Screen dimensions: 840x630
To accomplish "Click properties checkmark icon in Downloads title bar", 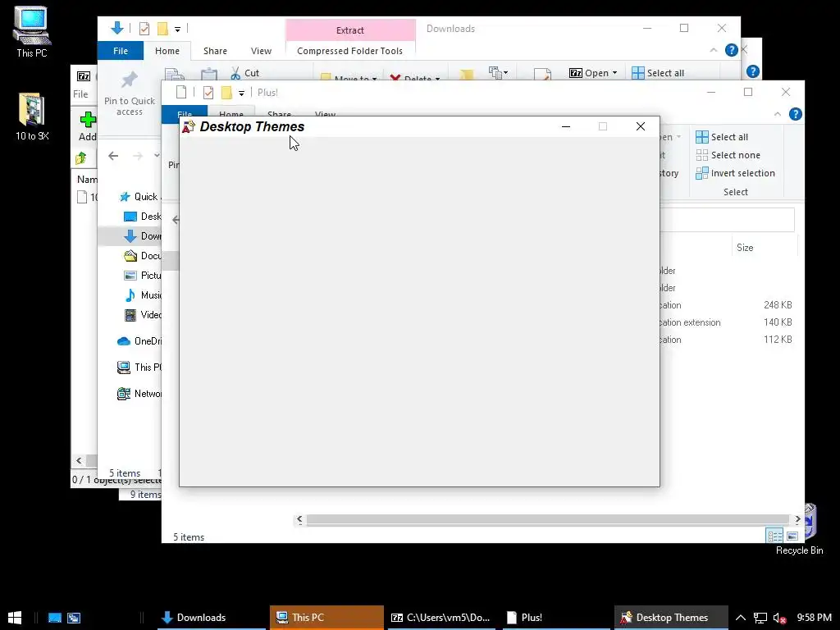I will 144,29.
